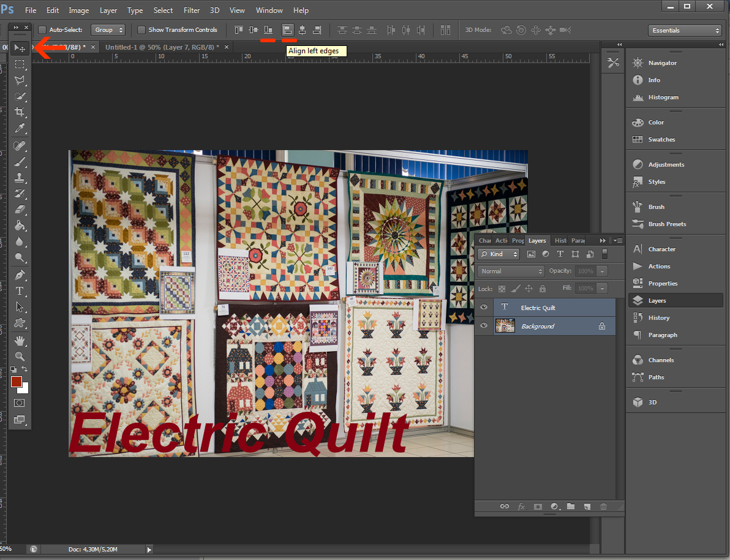
Task: Switch to Untitled-1 document tab
Action: tap(162, 47)
